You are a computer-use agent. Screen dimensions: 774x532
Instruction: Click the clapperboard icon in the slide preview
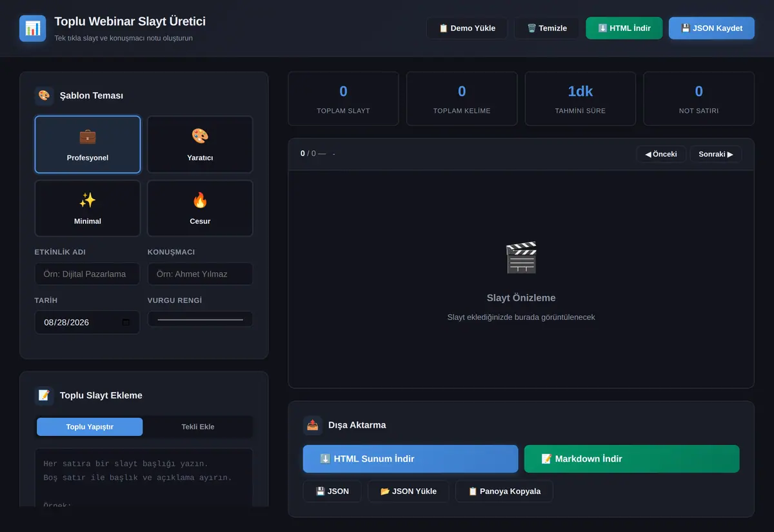[521, 258]
